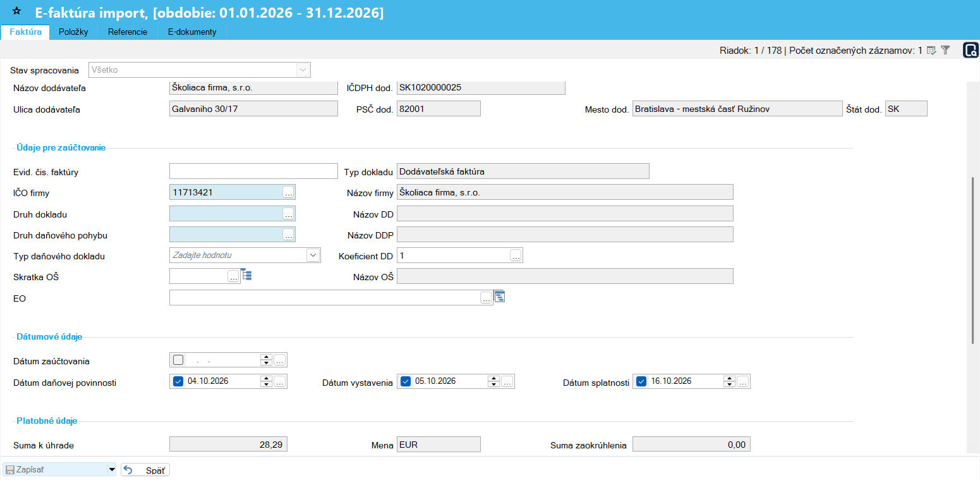Expand the Typ daňového dokladu dropdown
Viewport: 980px width, 480px height.
click(313, 255)
